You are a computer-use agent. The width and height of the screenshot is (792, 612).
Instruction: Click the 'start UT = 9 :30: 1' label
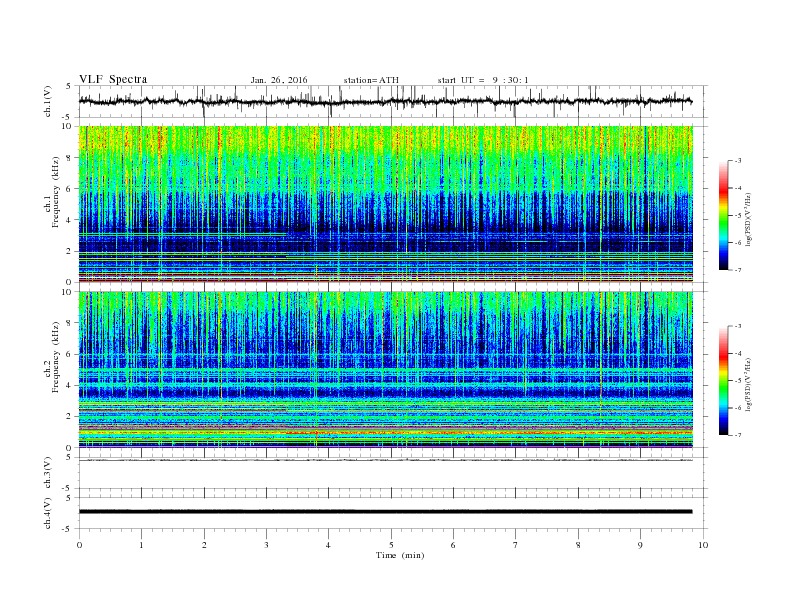coord(483,80)
